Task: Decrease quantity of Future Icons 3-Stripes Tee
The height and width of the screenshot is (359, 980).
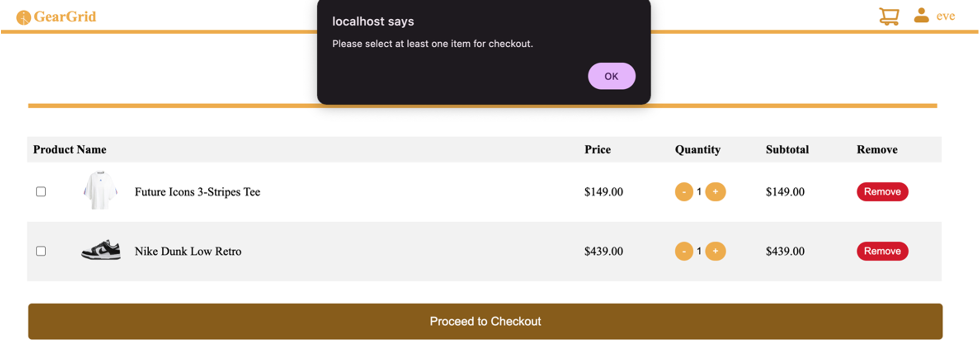Action: [x=684, y=192]
